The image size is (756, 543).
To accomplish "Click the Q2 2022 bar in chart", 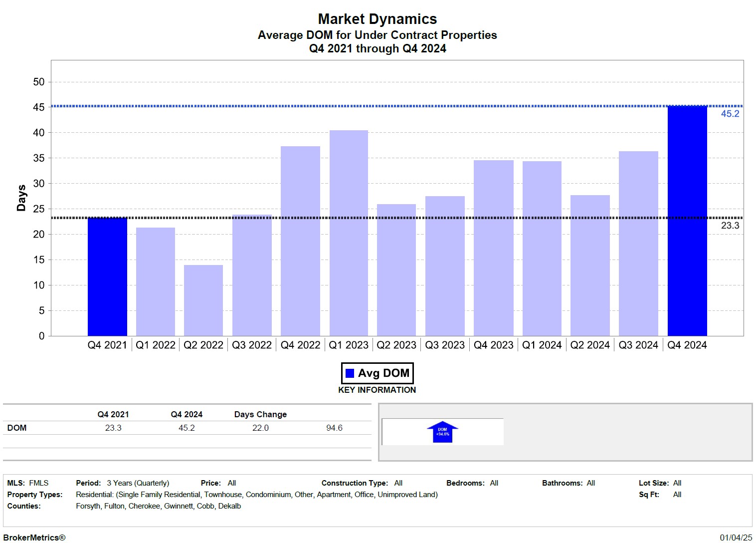I will tap(203, 300).
